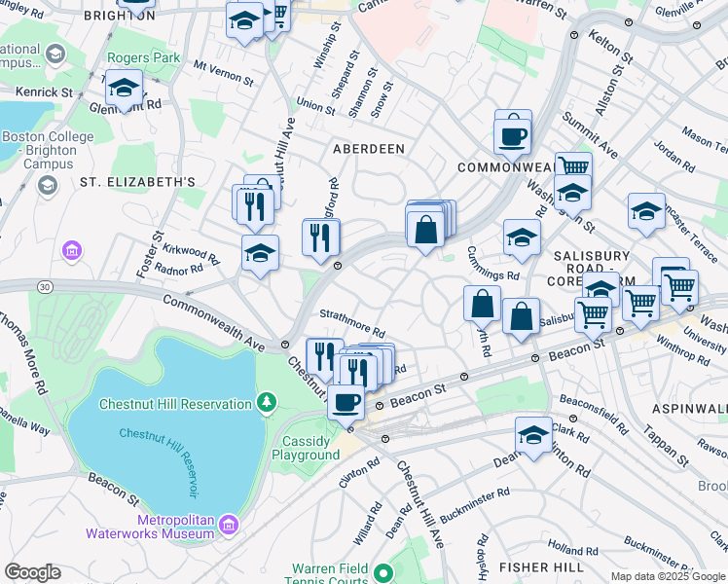
Task: Click the coffee cup marker near Cassidy Playground
Action: click(346, 405)
